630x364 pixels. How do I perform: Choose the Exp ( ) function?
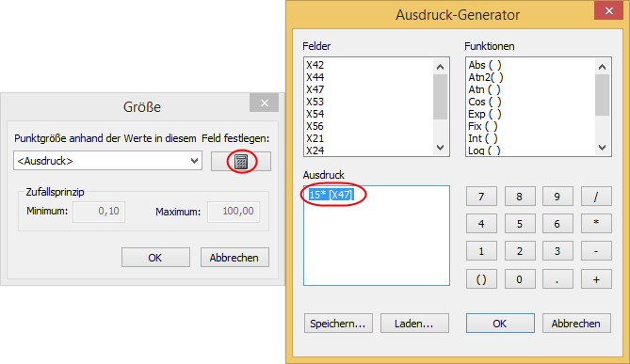pyautogui.click(x=485, y=114)
